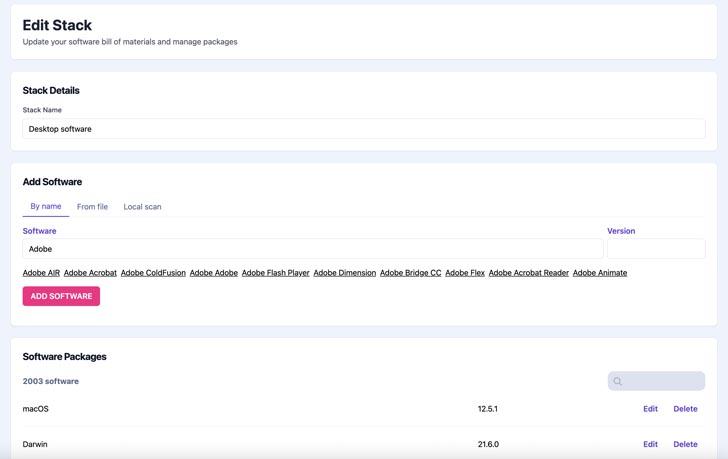Click the search magnifier icon in Software Packages
Image resolution: width=728 pixels, height=459 pixels.
click(618, 381)
